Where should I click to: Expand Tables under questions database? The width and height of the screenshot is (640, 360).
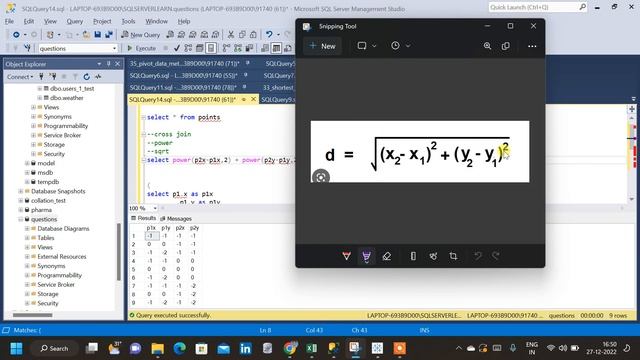(27, 238)
